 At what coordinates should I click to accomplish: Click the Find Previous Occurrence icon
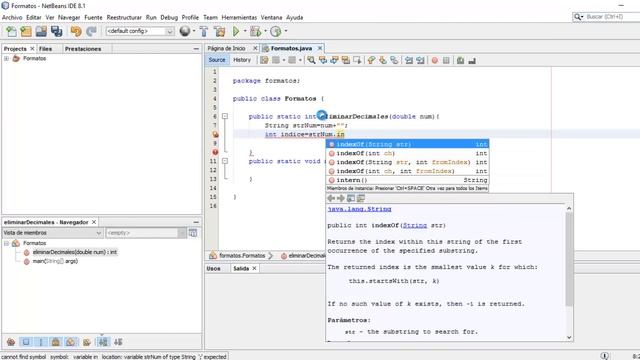click(323, 60)
